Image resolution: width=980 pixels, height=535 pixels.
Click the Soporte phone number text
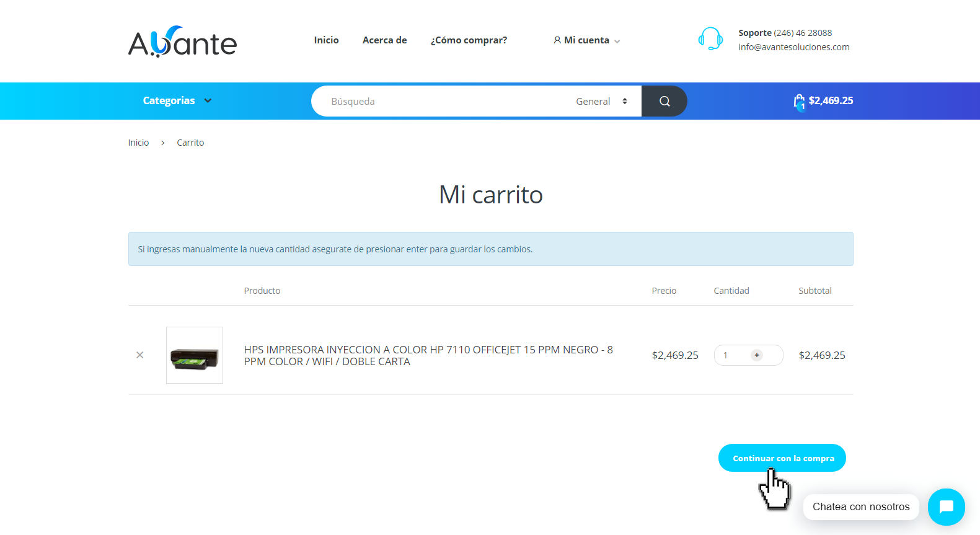785,33
